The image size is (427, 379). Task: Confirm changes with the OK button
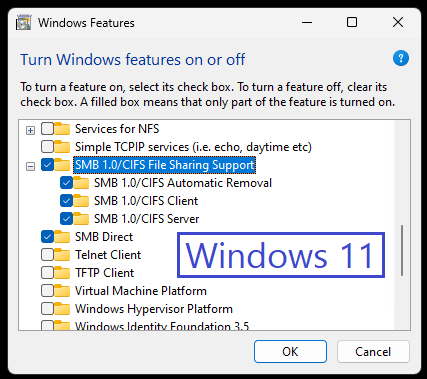pyautogui.click(x=290, y=351)
